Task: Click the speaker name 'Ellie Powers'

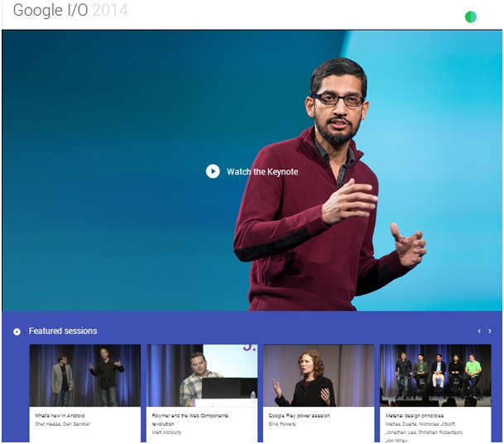Action: click(x=282, y=424)
